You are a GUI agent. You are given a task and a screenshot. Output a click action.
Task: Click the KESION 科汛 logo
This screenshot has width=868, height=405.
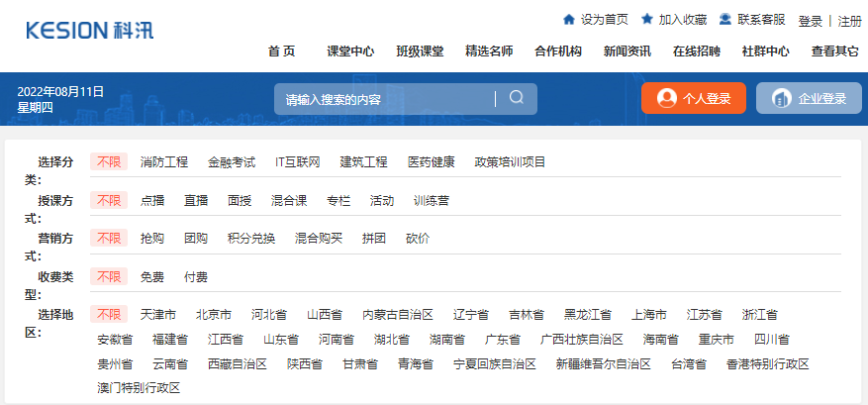[x=90, y=30]
